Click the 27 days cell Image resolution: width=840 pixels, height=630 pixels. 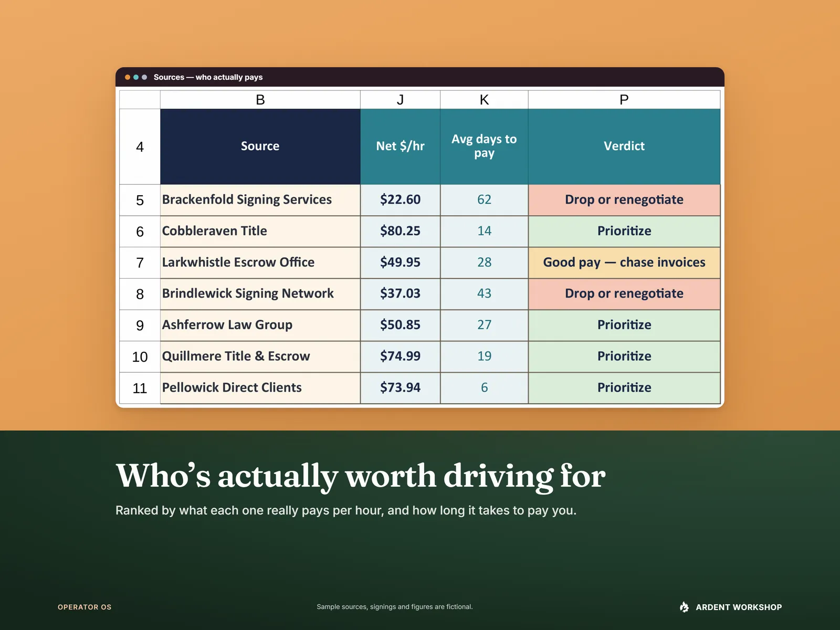(x=484, y=325)
